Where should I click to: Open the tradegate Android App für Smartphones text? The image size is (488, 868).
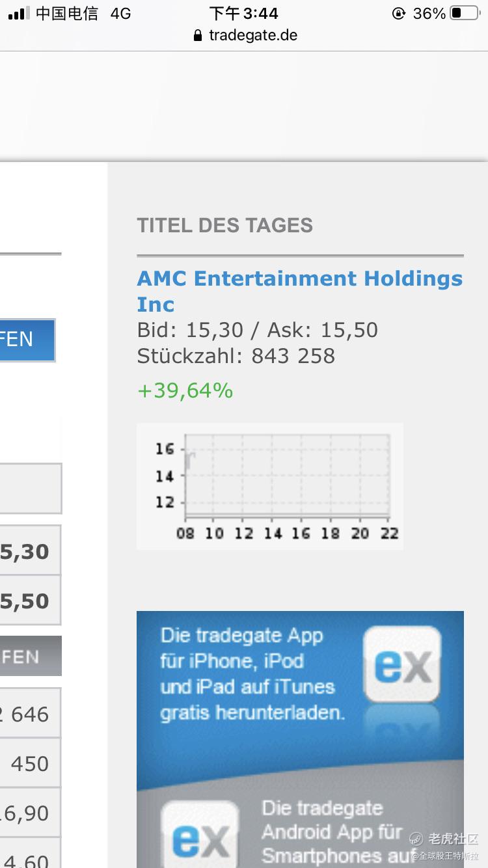[339, 832]
